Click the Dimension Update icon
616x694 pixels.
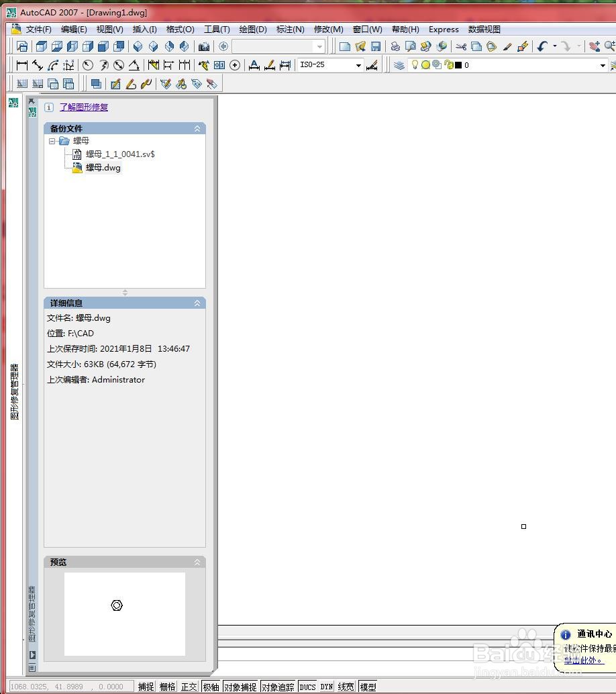click(285, 66)
